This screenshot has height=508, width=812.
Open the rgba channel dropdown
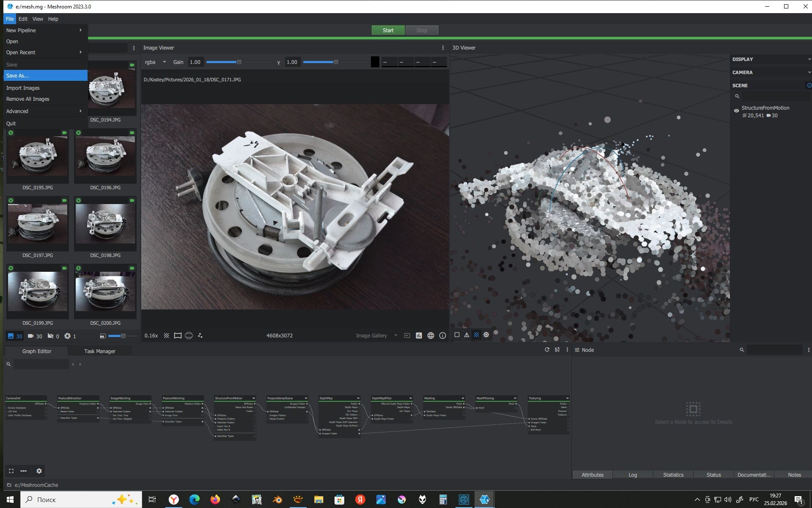tap(155, 62)
